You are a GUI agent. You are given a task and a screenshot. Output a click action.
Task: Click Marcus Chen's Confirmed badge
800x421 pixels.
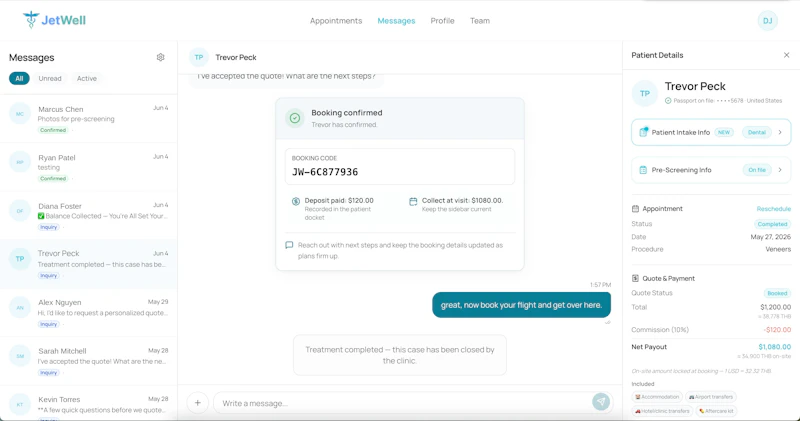pyautogui.click(x=53, y=130)
